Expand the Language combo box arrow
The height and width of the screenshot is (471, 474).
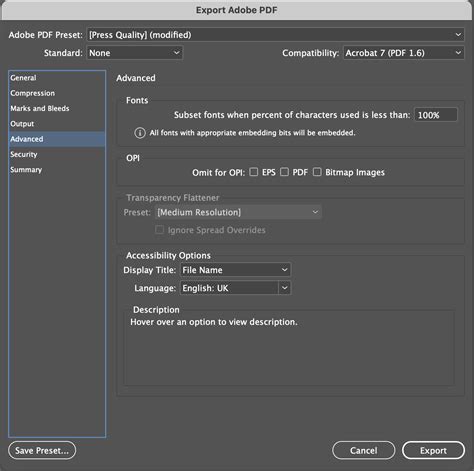point(285,288)
